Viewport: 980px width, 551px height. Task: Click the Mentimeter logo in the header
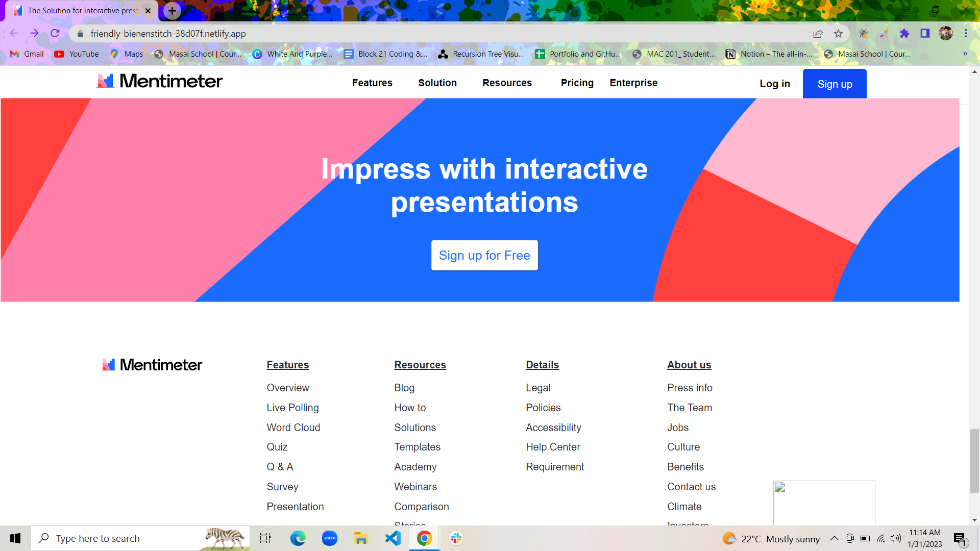click(160, 81)
